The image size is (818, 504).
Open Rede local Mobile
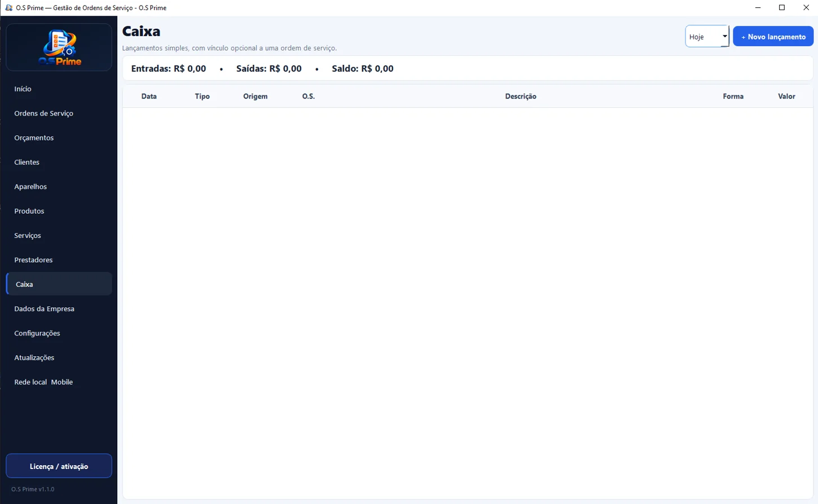(59, 382)
